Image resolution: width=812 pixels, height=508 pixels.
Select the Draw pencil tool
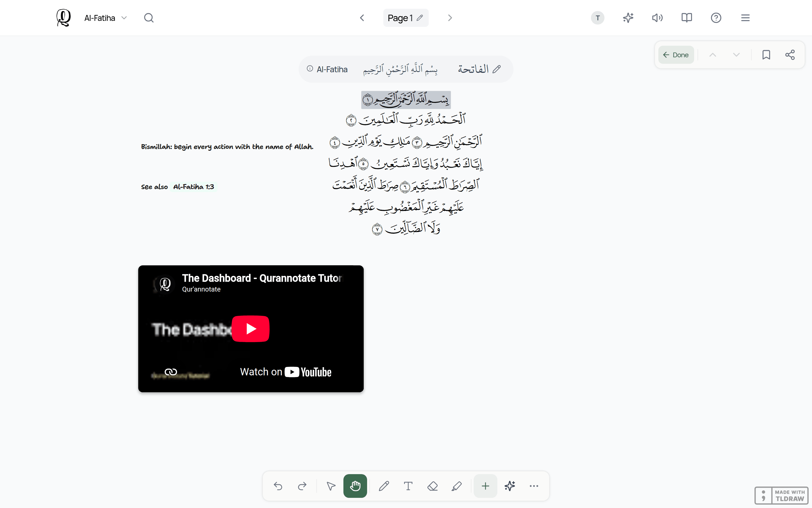tap(384, 486)
